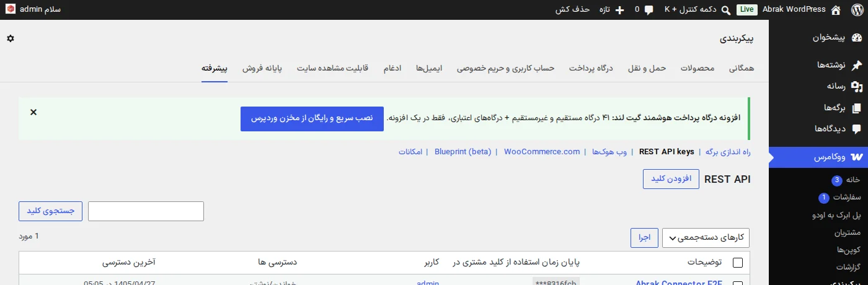Switch to the حمل و نقل tab
Viewport: 868px width, 285px height.
(646, 68)
